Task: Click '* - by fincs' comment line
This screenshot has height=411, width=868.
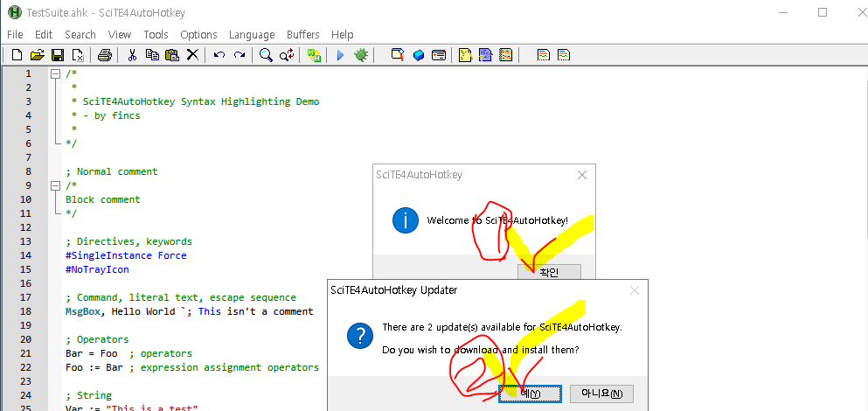Action: click(x=106, y=115)
